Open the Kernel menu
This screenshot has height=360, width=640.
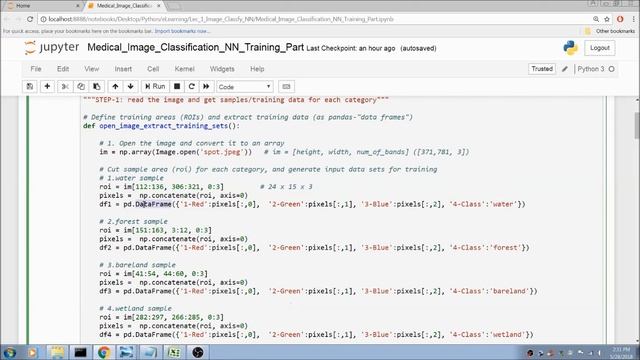point(184,69)
